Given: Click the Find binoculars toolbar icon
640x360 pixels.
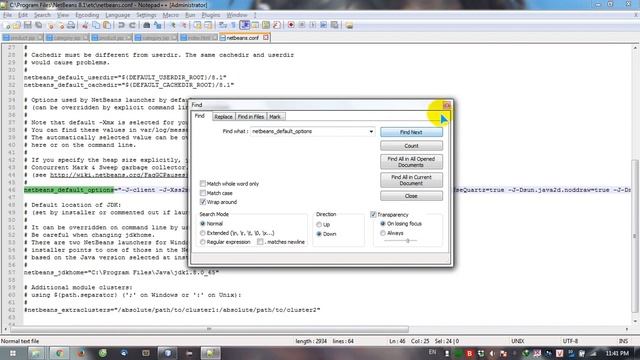Looking at the screenshot, I should 146,25.
